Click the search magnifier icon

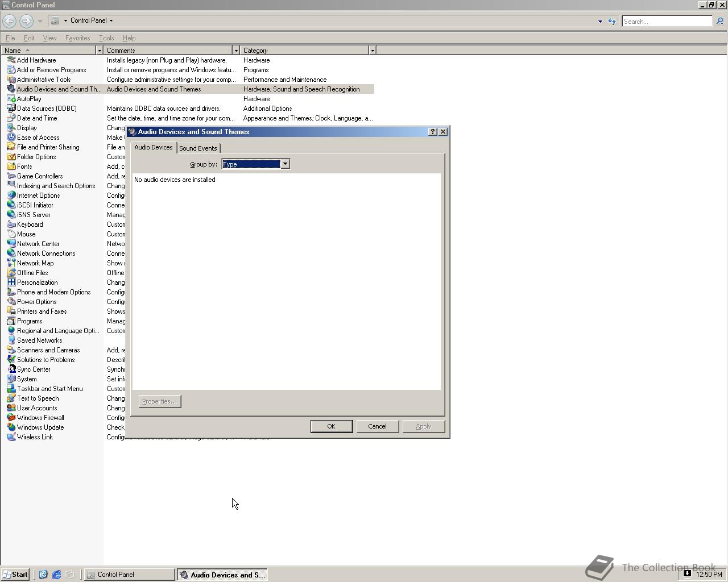pos(719,21)
